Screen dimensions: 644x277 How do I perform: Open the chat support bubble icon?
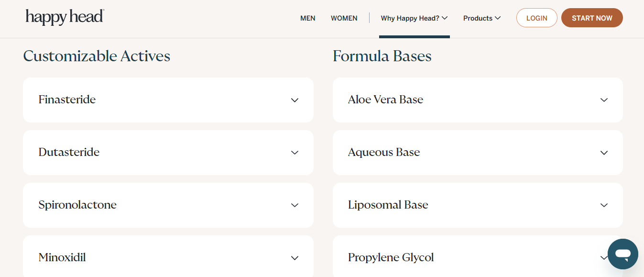(622, 254)
